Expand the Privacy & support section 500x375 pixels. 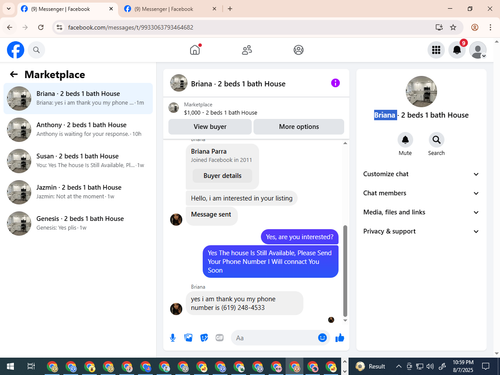(x=421, y=231)
